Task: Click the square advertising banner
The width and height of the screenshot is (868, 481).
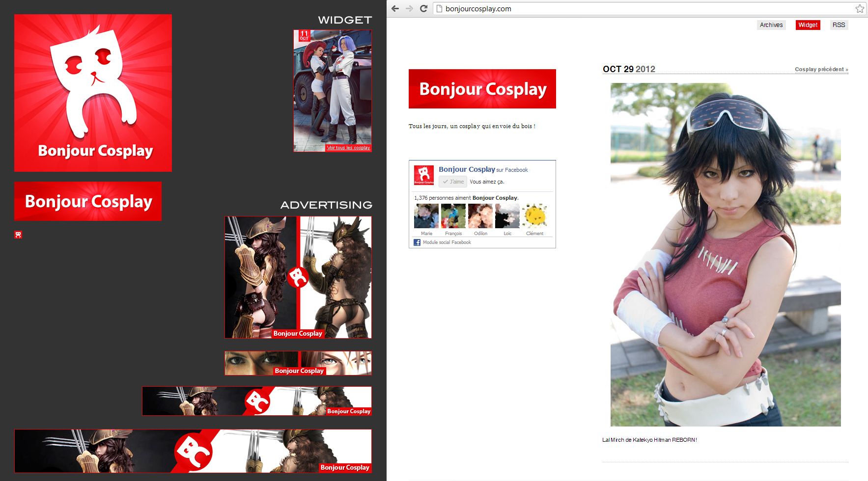Action: [x=298, y=277]
